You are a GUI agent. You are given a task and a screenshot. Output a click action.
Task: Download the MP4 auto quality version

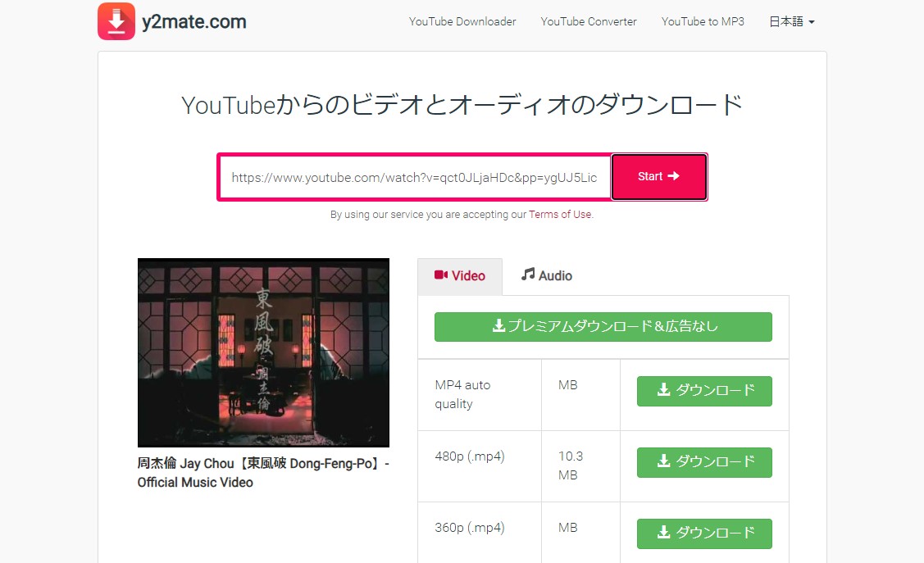704,391
